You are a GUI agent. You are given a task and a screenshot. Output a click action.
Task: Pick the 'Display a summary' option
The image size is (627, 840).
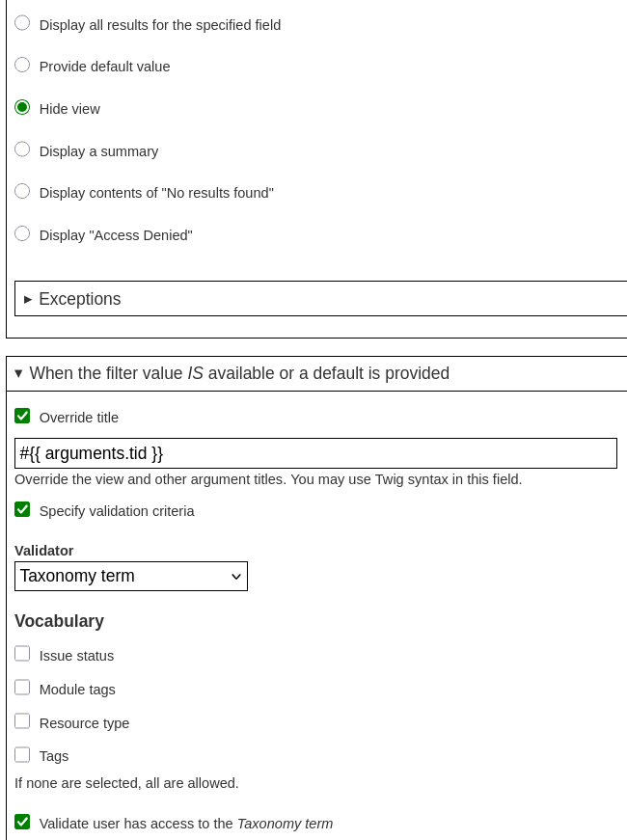pos(22,149)
